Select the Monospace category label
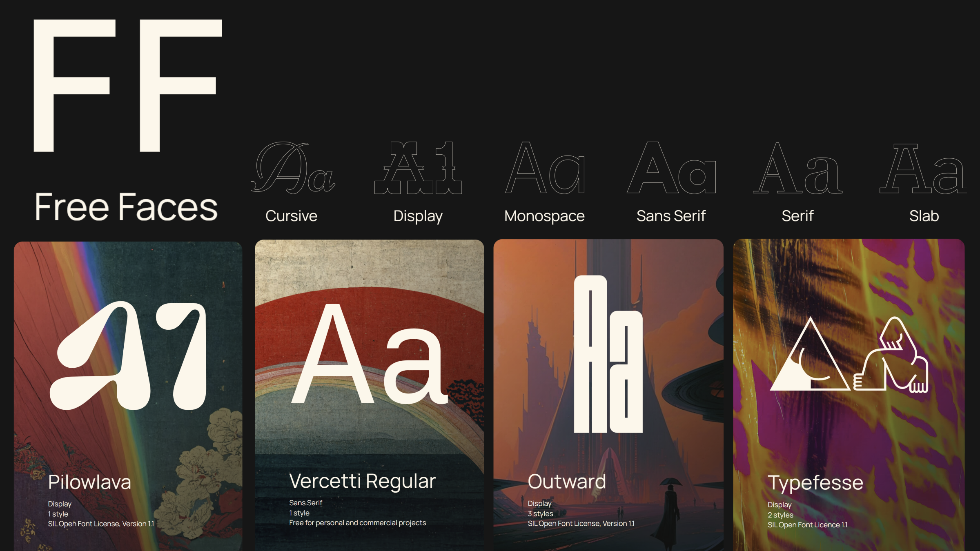Image resolution: width=980 pixels, height=551 pixels. click(544, 216)
